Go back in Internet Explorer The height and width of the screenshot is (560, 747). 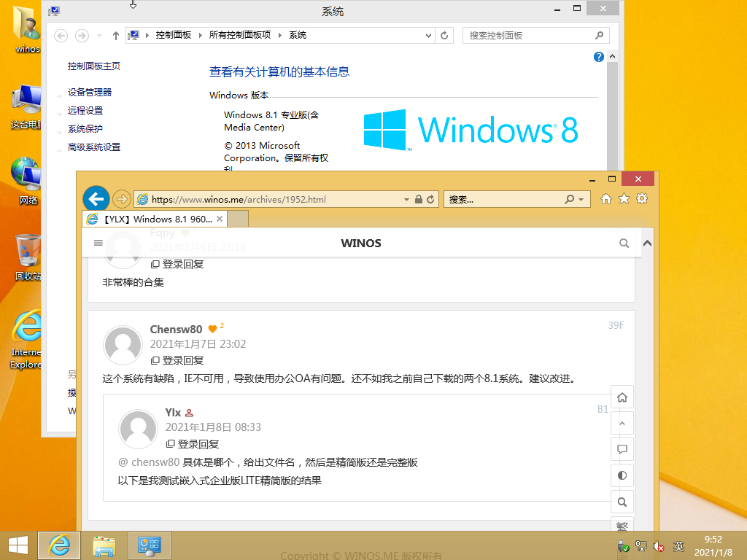click(x=96, y=199)
